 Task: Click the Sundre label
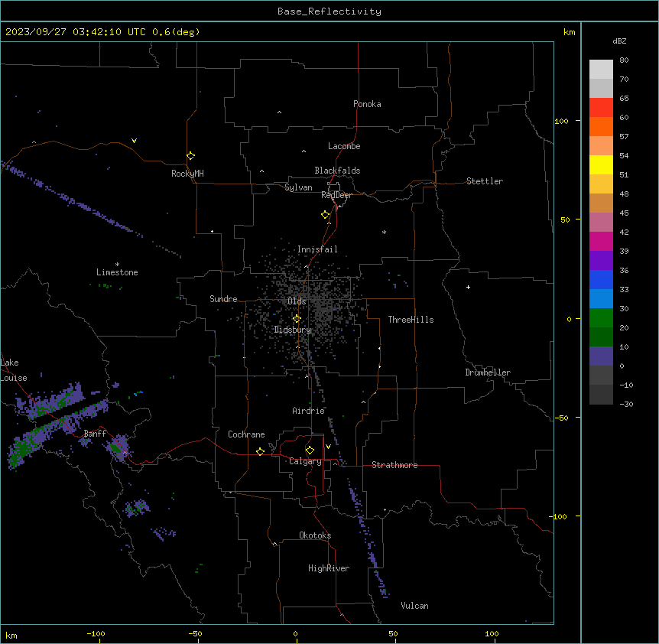pos(223,299)
